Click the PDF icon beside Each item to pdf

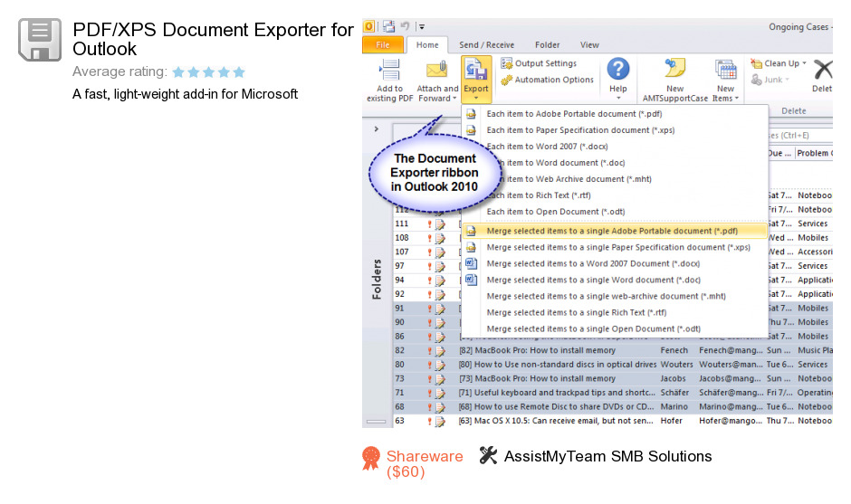(x=471, y=114)
